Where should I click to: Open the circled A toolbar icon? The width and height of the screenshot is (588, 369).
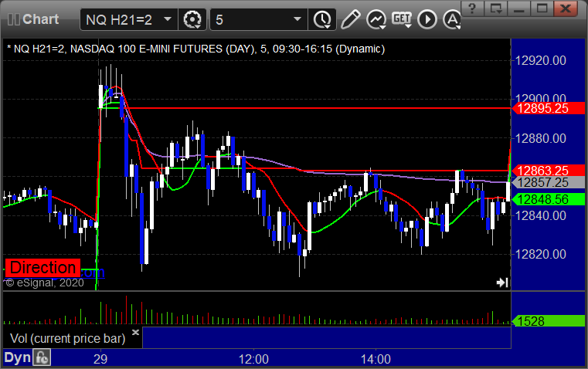coord(452,19)
